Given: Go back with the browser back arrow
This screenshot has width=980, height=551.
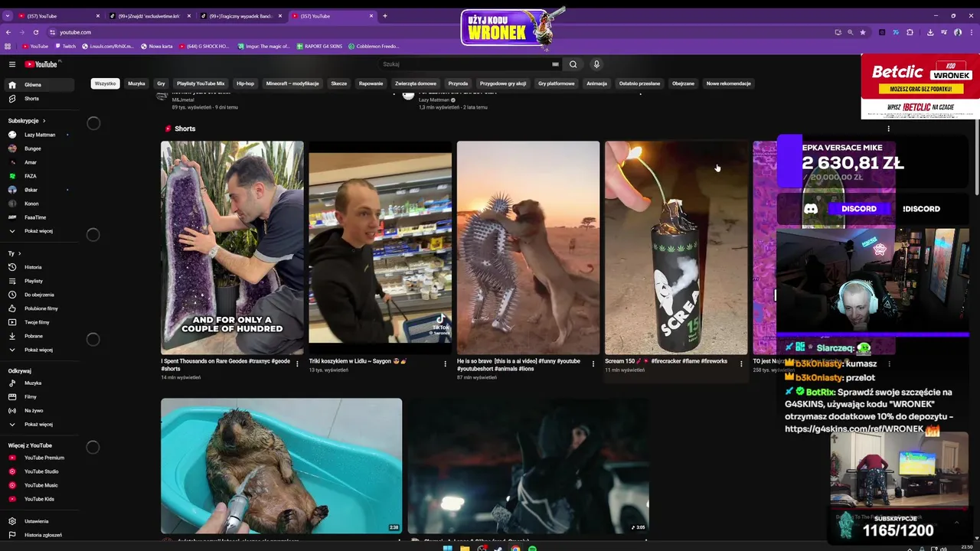Looking at the screenshot, I should tap(8, 32).
